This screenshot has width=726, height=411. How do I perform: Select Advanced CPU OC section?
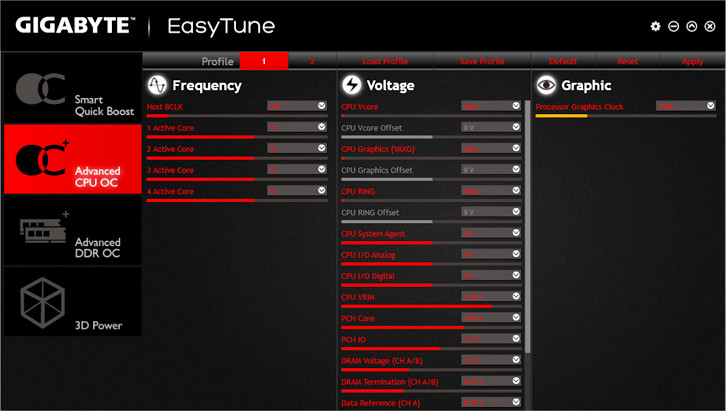pos(73,159)
